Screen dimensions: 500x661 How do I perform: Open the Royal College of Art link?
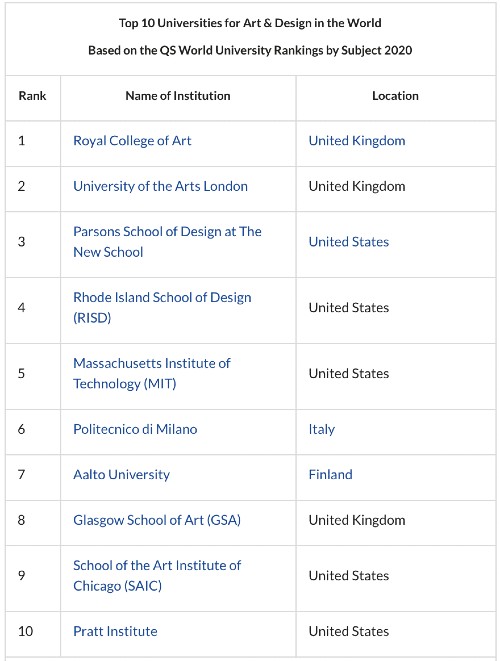(132, 141)
